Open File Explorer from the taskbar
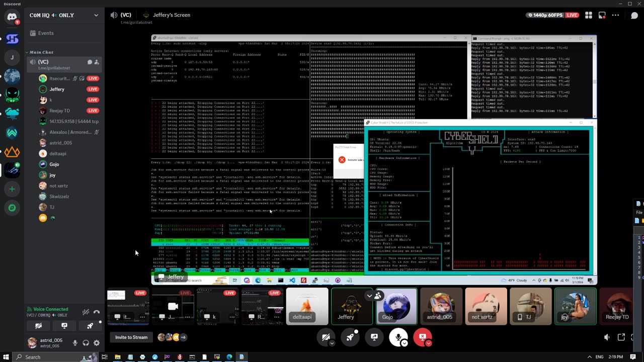The image size is (644, 362). [118, 357]
